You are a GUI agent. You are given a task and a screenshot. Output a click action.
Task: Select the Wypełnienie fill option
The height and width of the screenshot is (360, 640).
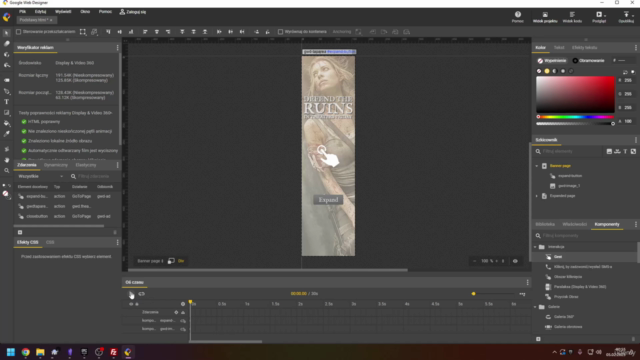click(552, 60)
